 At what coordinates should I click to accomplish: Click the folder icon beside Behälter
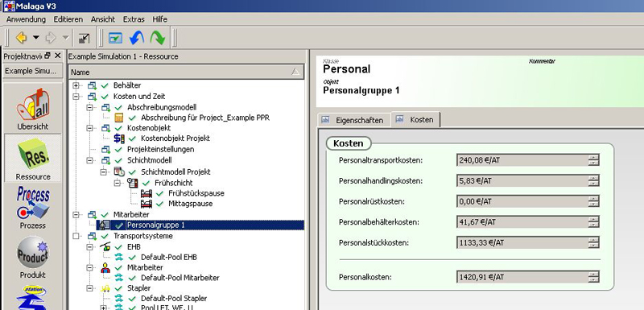[x=92, y=85]
